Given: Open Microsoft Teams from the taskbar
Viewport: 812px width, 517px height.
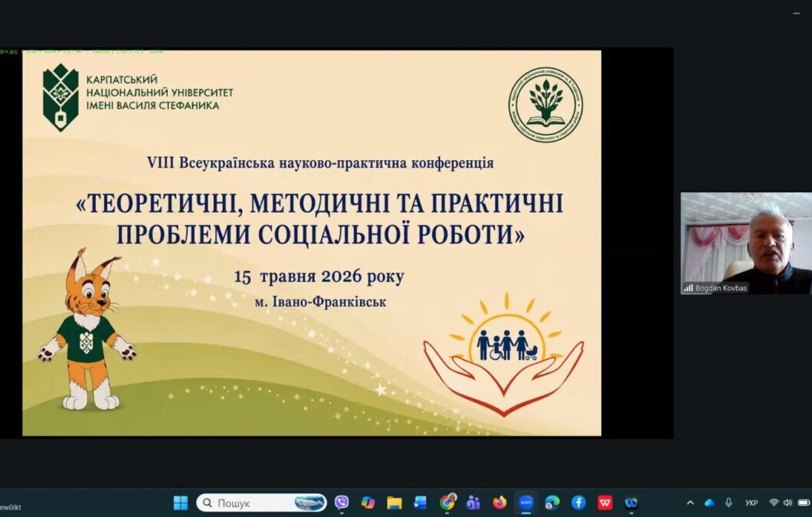Looking at the screenshot, I should tap(473, 502).
